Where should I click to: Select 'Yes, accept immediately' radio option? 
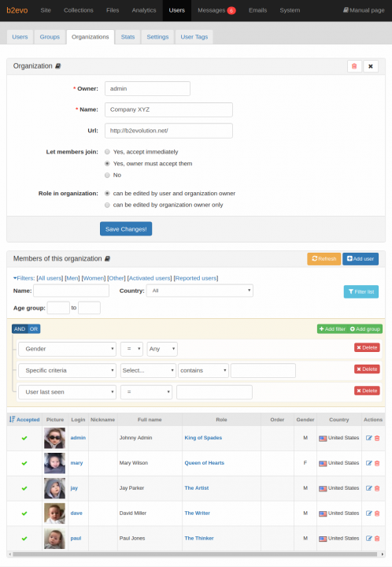click(107, 152)
